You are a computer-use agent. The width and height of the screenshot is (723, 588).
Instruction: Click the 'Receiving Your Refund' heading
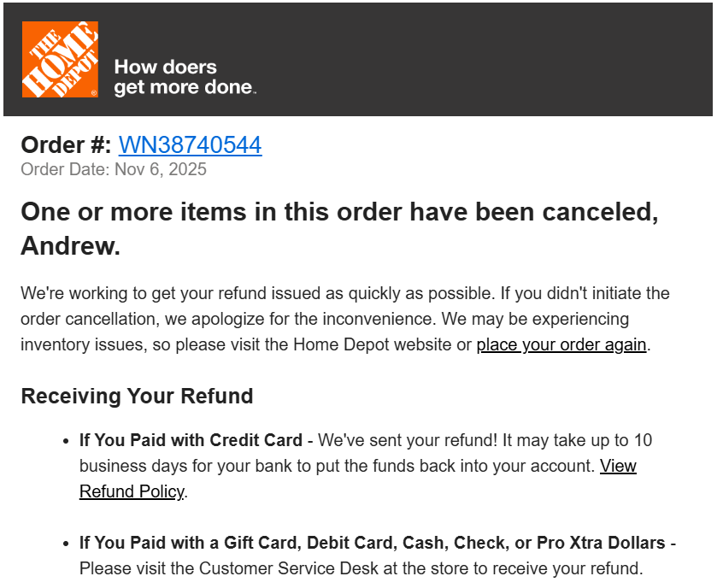[137, 397]
